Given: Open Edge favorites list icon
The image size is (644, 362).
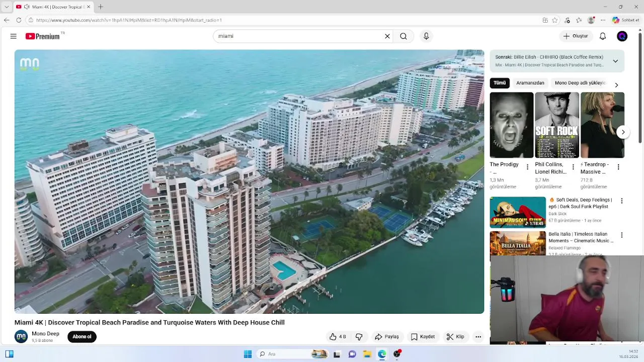Looking at the screenshot, I should pyautogui.click(x=579, y=20).
